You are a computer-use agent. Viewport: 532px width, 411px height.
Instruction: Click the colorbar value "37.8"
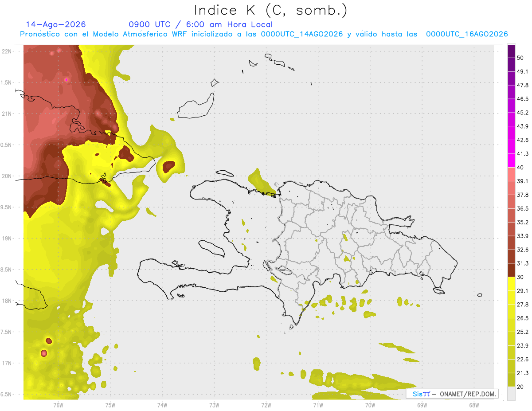click(x=523, y=195)
